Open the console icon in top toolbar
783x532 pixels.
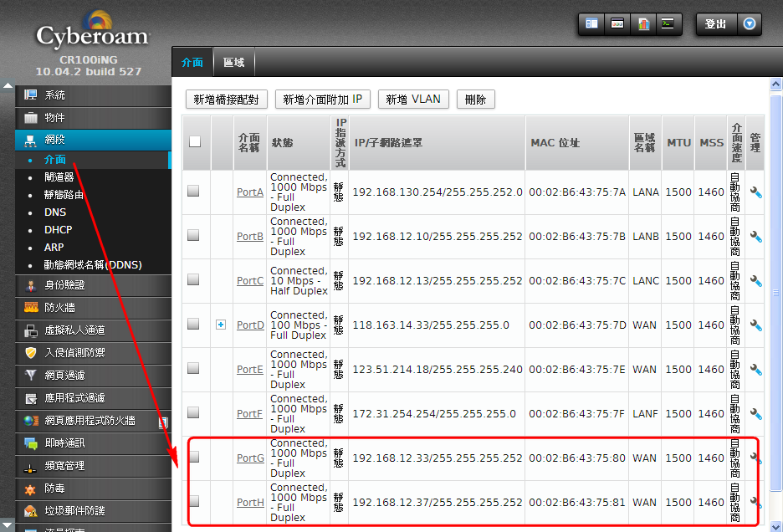coord(668,23)
